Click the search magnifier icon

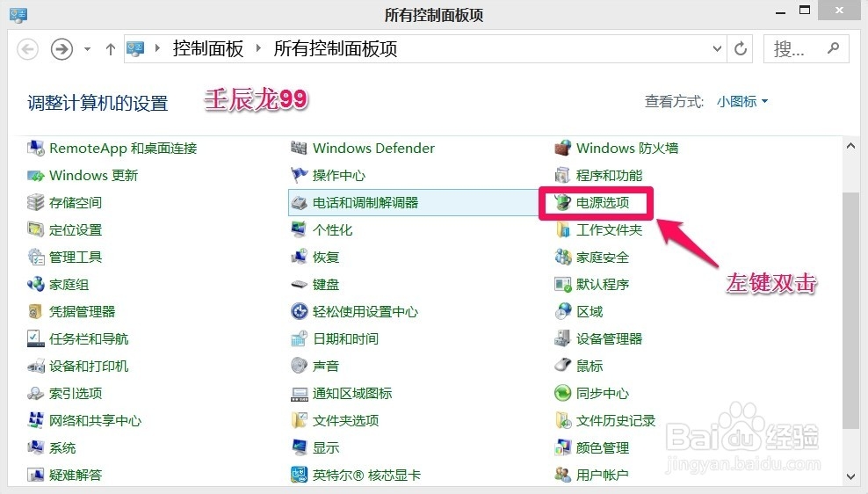(833, 48)
